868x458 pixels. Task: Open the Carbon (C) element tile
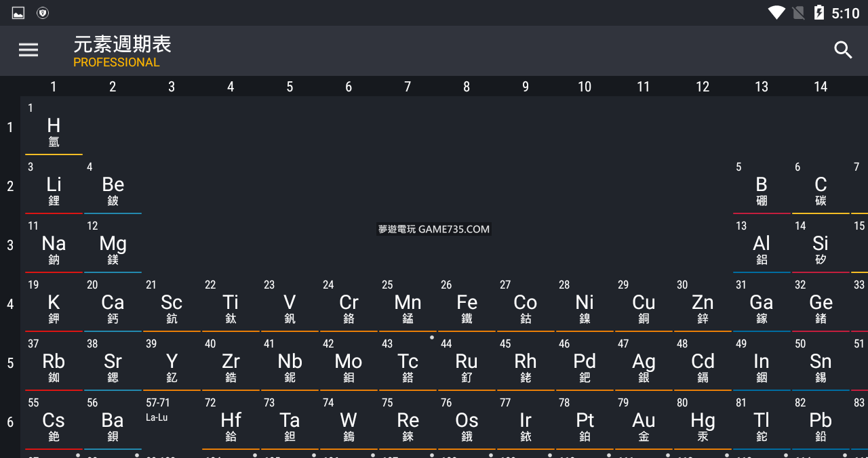tap(821, 186)
